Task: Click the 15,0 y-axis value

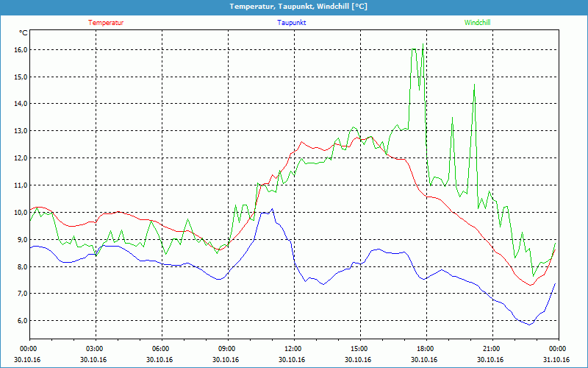Action: 21,77
